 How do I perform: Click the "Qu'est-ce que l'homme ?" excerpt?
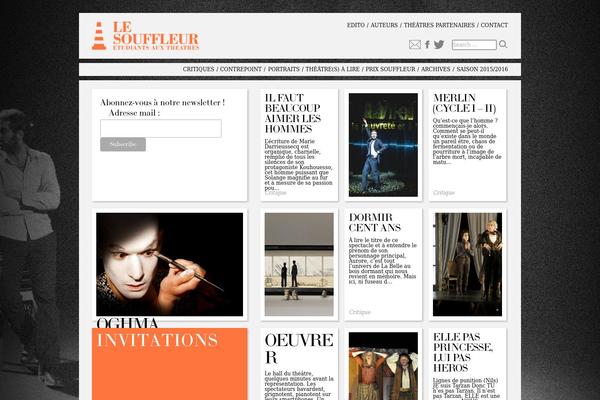pyautogui.click(x=467, y=141)
